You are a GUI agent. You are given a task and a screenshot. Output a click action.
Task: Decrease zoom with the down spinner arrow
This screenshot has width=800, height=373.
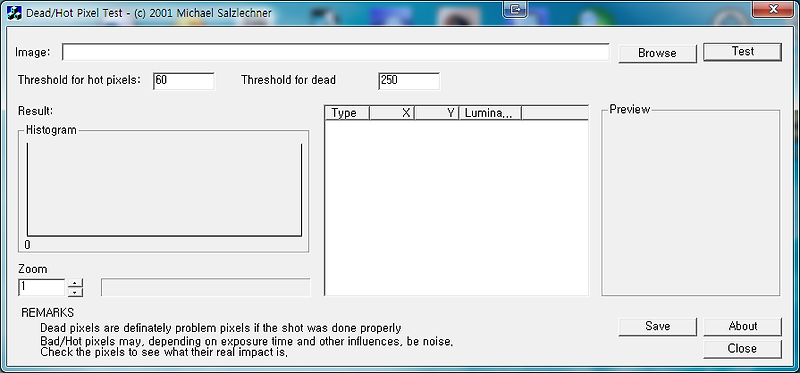click(75, 292)
